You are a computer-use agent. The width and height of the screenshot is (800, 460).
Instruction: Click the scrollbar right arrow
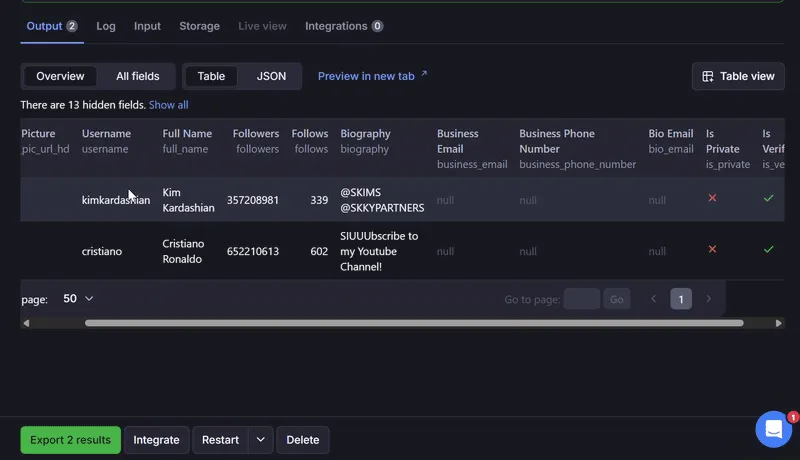pyautogui.click(x=779, y=323)
